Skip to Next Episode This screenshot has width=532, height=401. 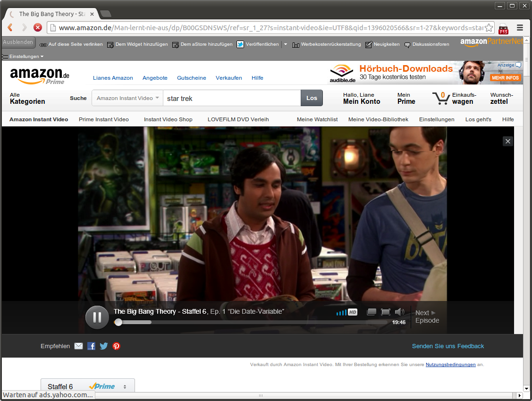point(427,317)
